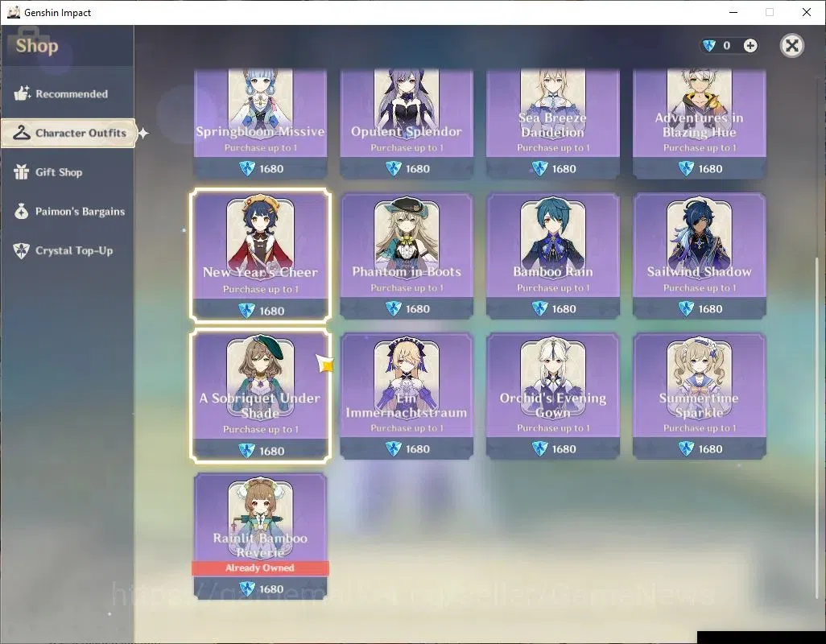Select the Orchid's Evening Gown outfit

pyautogui.click(x=552, y=396)
